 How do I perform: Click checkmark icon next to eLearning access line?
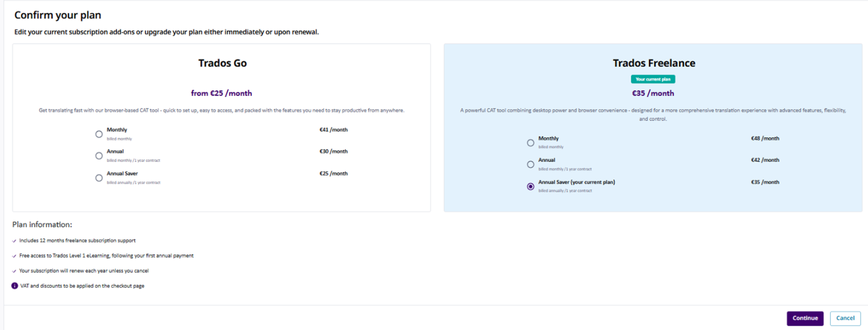click(15, 256)
